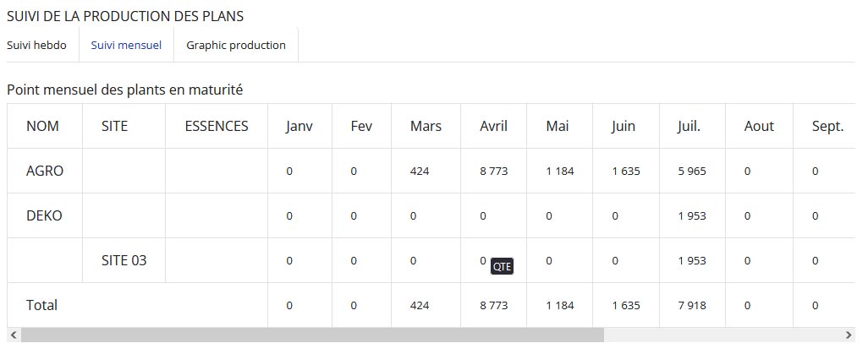Select the AGRO row name

tap(45, 171)
